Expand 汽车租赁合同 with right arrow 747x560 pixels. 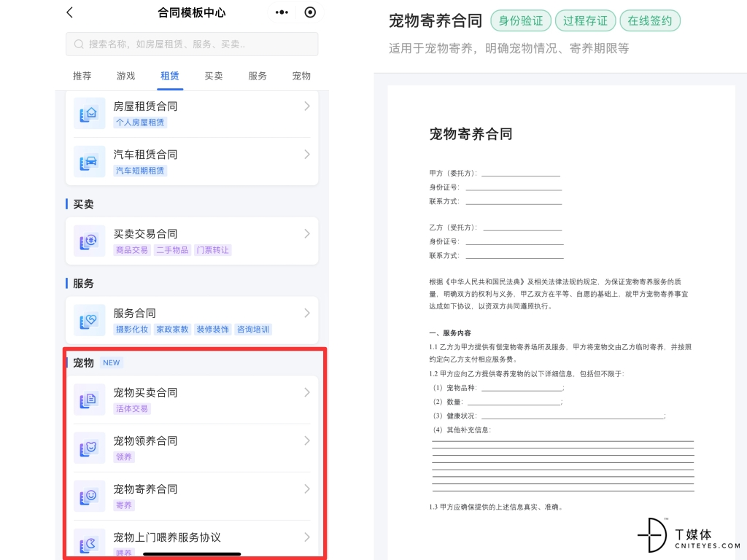point(307,155)
